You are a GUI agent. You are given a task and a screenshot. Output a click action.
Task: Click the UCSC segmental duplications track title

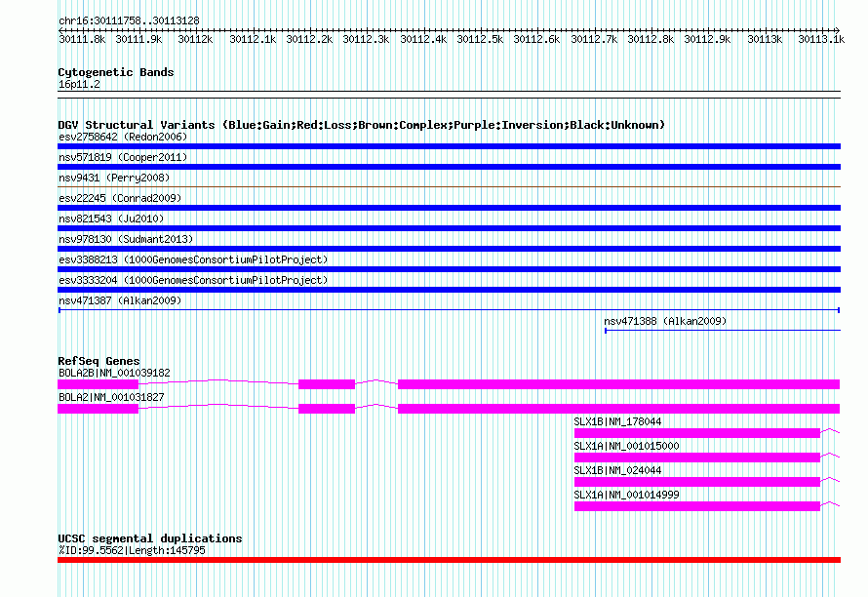pos(150,538)
